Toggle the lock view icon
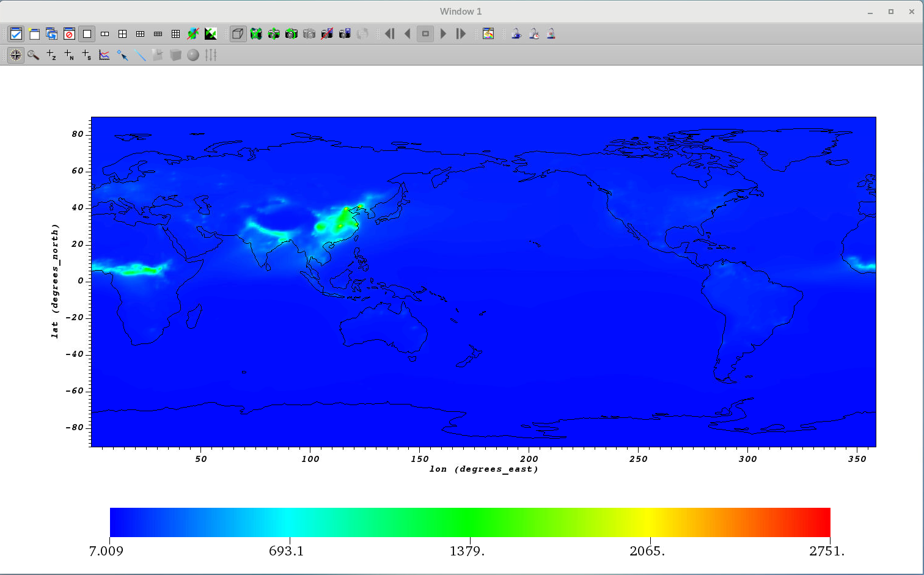The image size is (924, 575). click(516, 34)
